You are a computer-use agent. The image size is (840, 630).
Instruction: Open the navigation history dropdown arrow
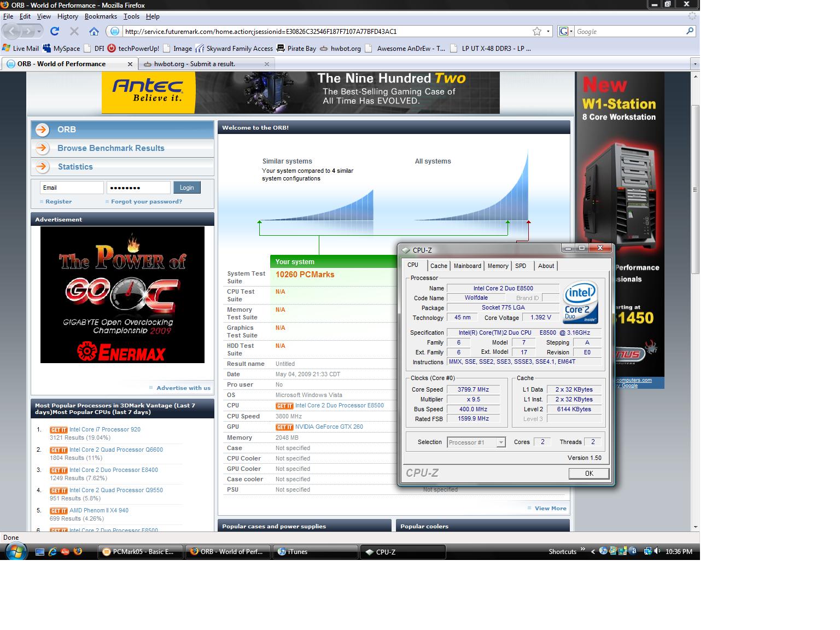(39, 32)
